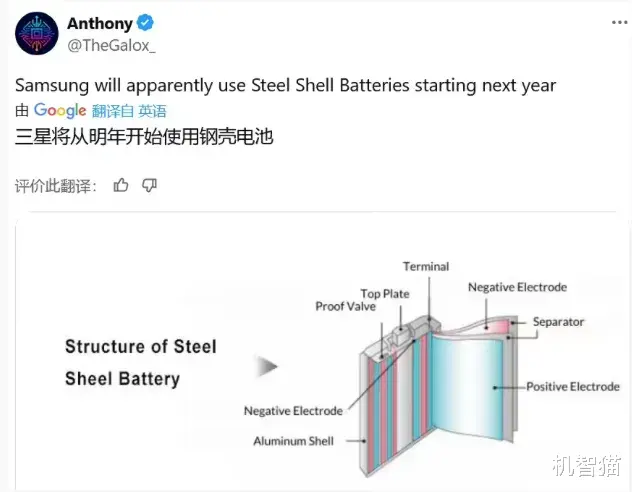Click the 评价此翻译 label
The height and width of the screenshot is (492, 632).
56,186
